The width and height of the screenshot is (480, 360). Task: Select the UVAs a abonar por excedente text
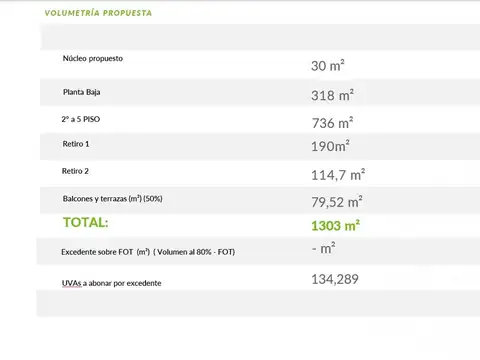coord(111,283)
